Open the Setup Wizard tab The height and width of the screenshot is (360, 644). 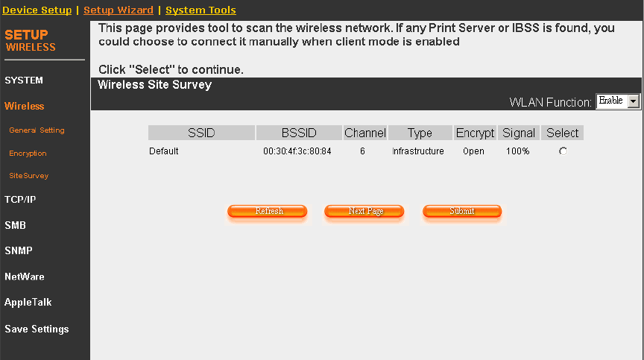(119, 10)
